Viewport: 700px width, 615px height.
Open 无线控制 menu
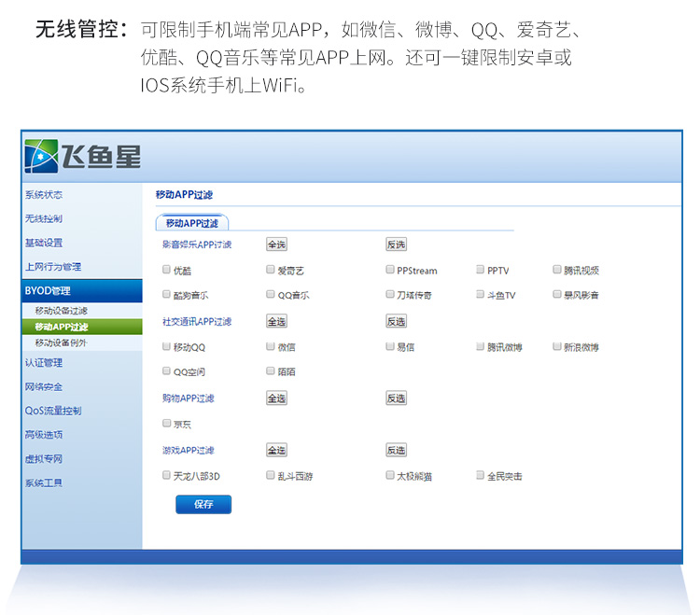coord(44,218)
